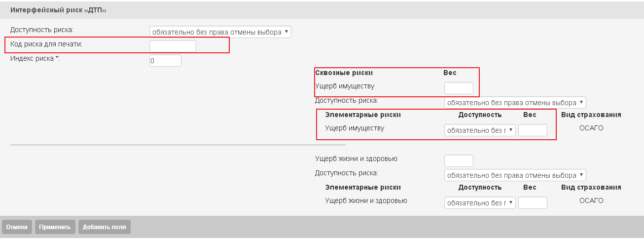Click the Отмена button
The image size is (644, 240).
(17, 227)
